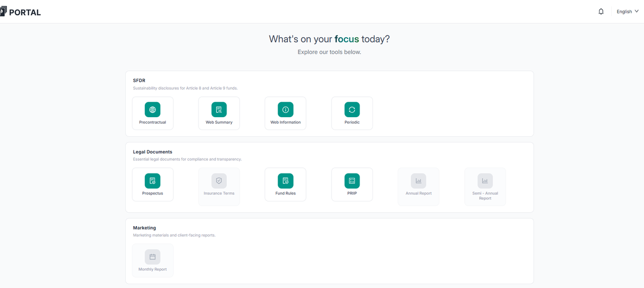Expand the English language dropdown
644x288 pixels.
click(x=627, y=11)
